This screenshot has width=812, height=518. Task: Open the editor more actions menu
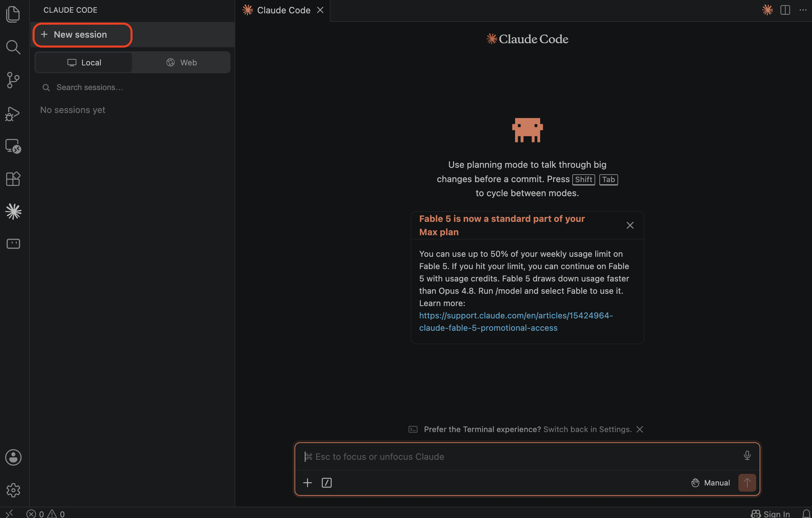pyautogui.click(x=803, y=10)
